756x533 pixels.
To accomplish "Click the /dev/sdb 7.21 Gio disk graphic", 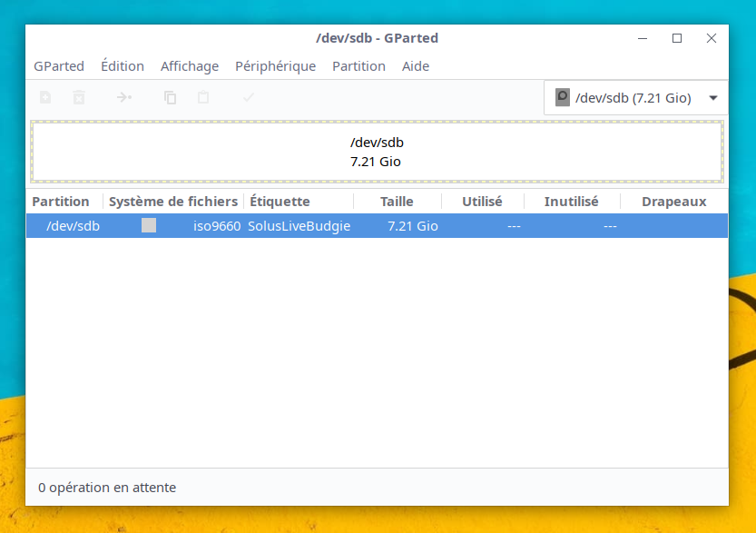I will tap(377, 152).
